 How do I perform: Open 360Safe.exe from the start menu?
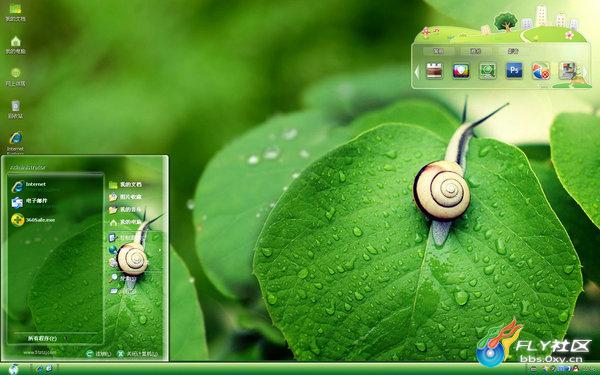pos(34,220)
